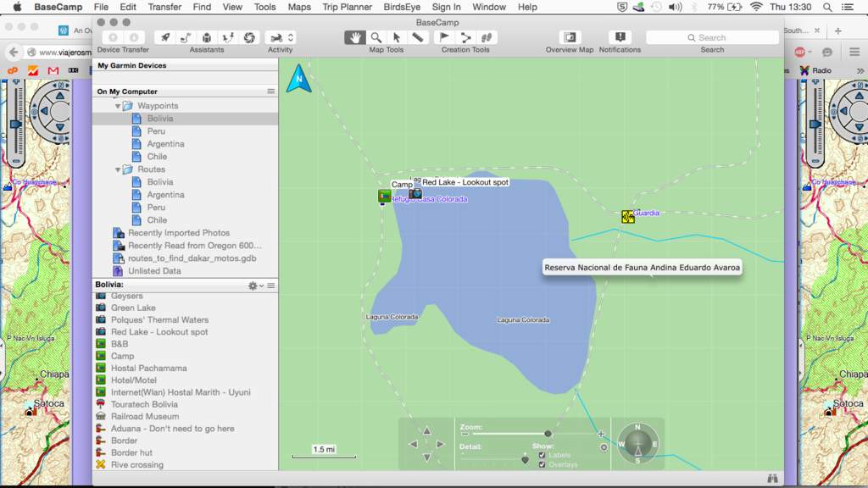
Task: Toggle the Overlays checkbox
Action: click(x=542, y=465)
